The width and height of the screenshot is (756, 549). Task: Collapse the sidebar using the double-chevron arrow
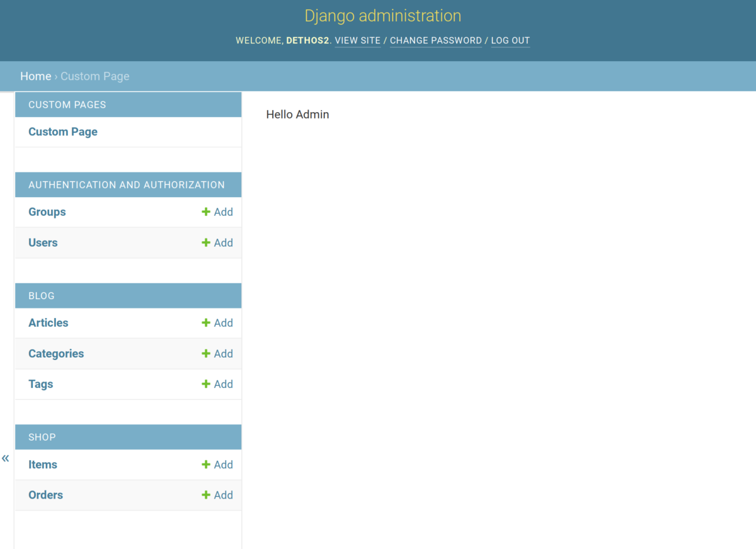[x=6, y=458]
